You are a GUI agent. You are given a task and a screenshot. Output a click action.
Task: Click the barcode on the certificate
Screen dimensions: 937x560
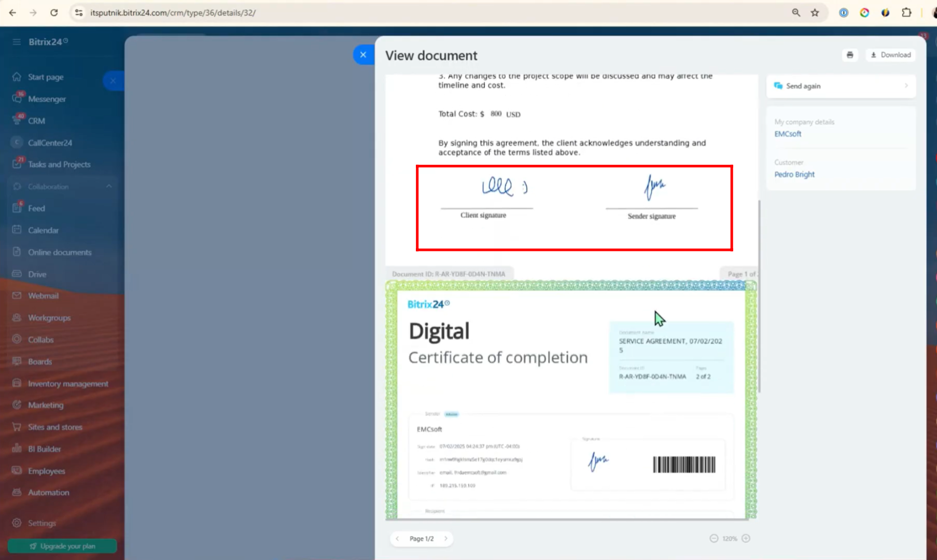point(684,465)
